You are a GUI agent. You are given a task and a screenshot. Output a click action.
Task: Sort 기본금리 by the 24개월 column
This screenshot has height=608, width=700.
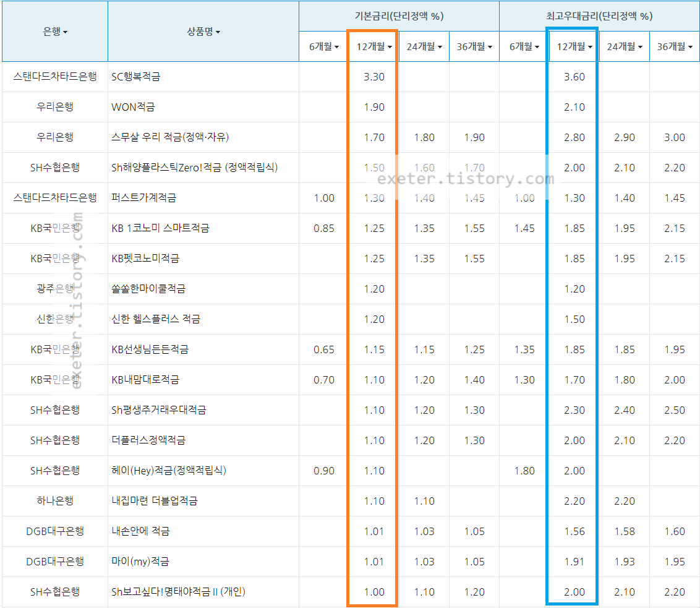coord(424,46)
